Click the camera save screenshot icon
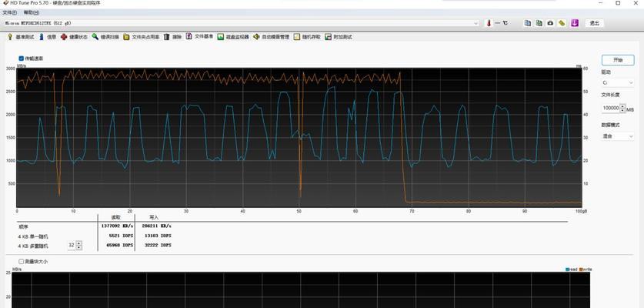Viewport: 644px width, 308px height. point(550,23)
